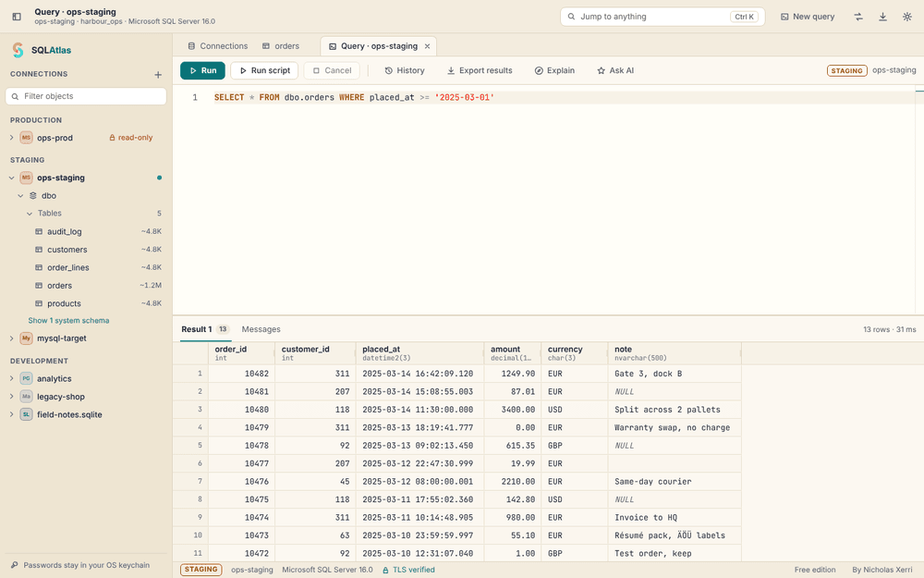This screenshot has width=924, height=578.
Task: Click the read-only lock badge on ops-prod
Action: coord(131,138)
